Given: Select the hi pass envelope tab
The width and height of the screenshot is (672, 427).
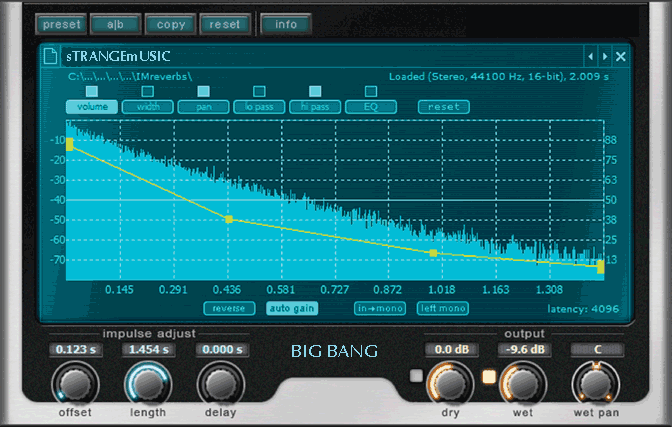Looking at the screenshot, I should click(x=315, y=107).
